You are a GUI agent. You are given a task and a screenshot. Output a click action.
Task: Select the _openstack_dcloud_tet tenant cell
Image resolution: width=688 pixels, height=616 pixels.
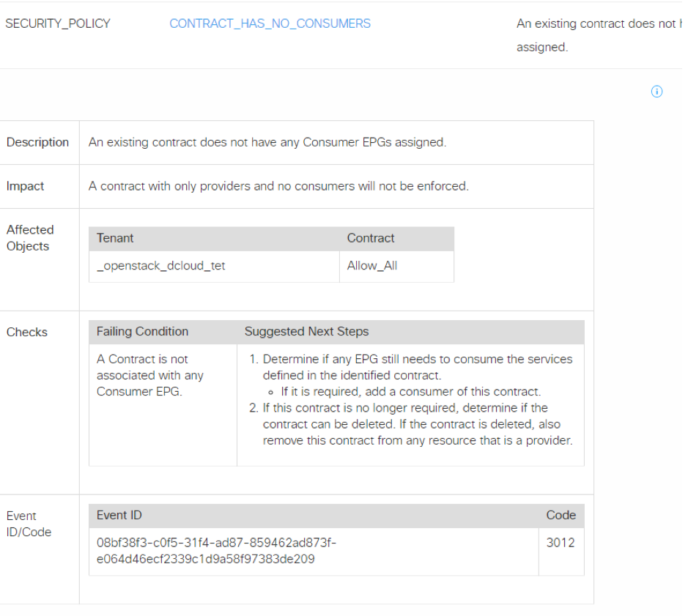pyautogui.click(x=161, y=266)
